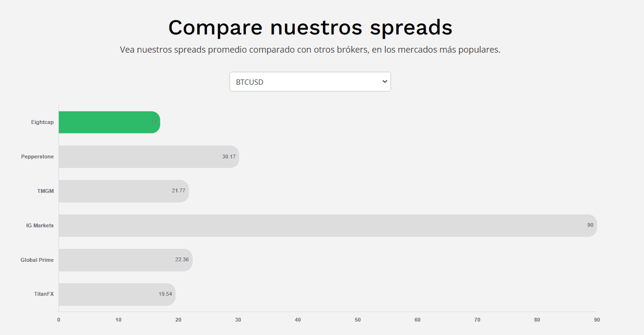Click the Eightcap broker label
The image size is (644, 335).
pos(42,123)
